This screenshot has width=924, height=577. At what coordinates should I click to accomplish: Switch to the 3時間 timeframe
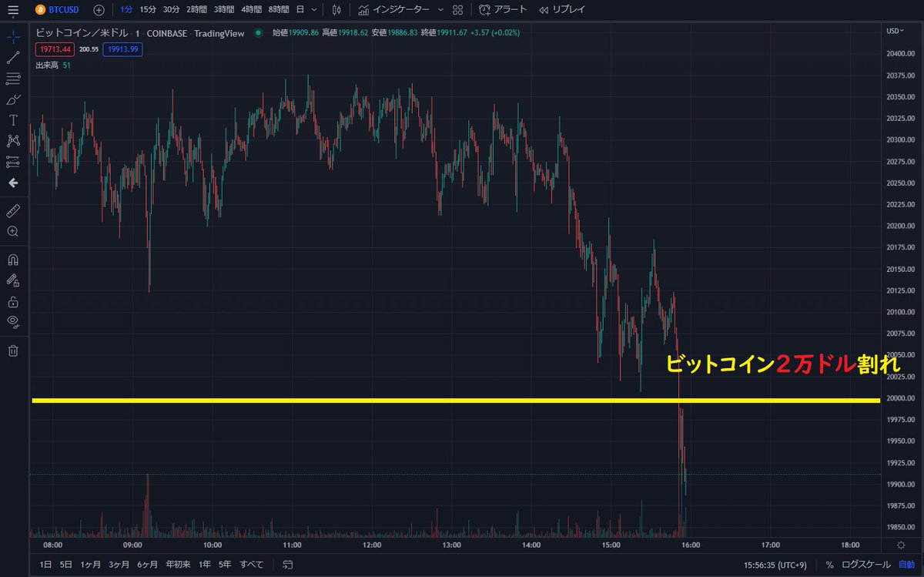(223, 10)
